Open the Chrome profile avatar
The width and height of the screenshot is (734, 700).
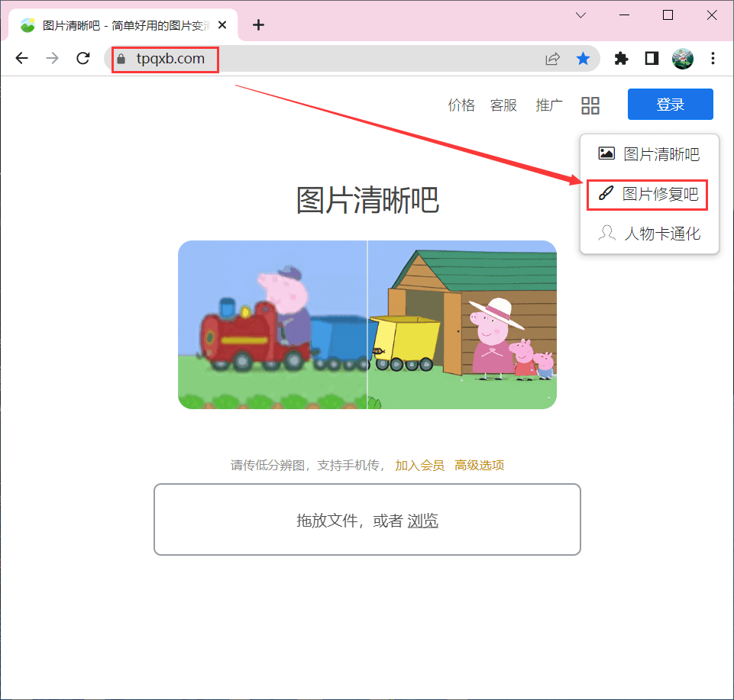[683, 59]
